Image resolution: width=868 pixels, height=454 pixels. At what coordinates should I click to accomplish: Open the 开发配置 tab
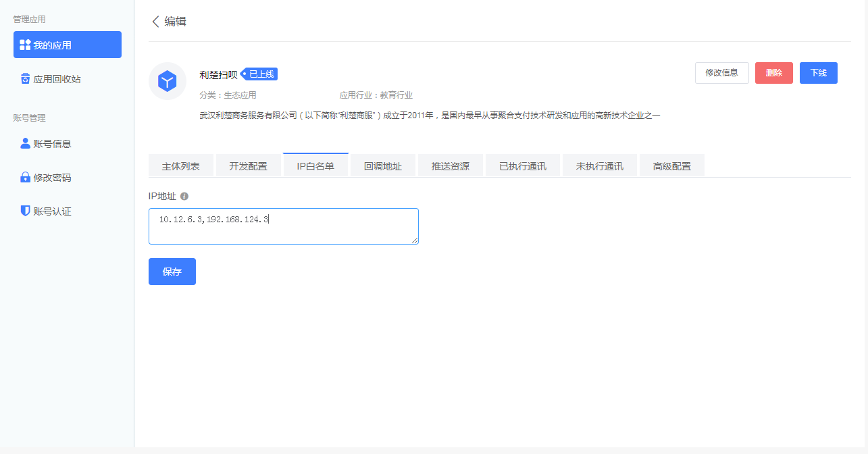(x=248, y=165)
